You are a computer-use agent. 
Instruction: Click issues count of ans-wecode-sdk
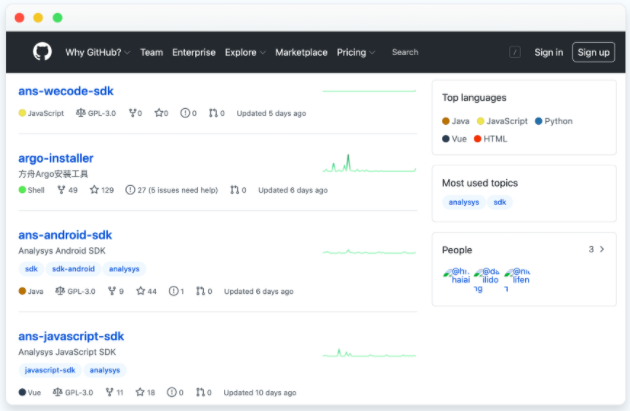[x=188, y=113]
